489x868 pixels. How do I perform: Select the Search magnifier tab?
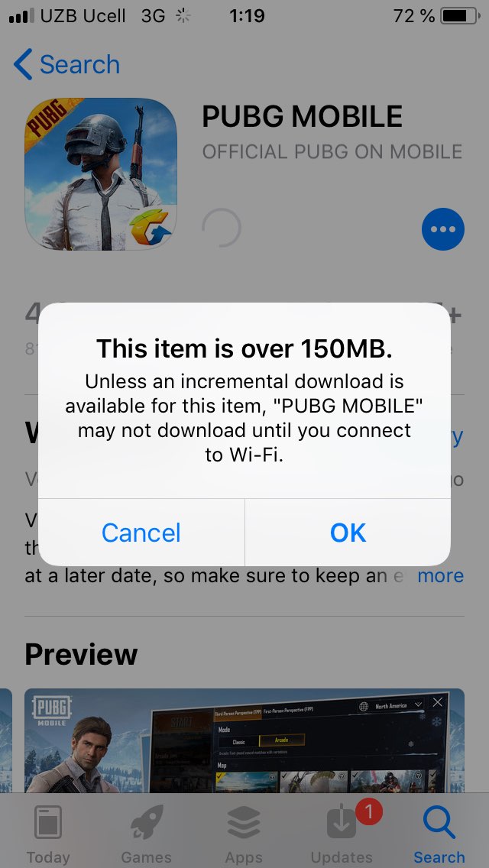click(x=439, y=834)
